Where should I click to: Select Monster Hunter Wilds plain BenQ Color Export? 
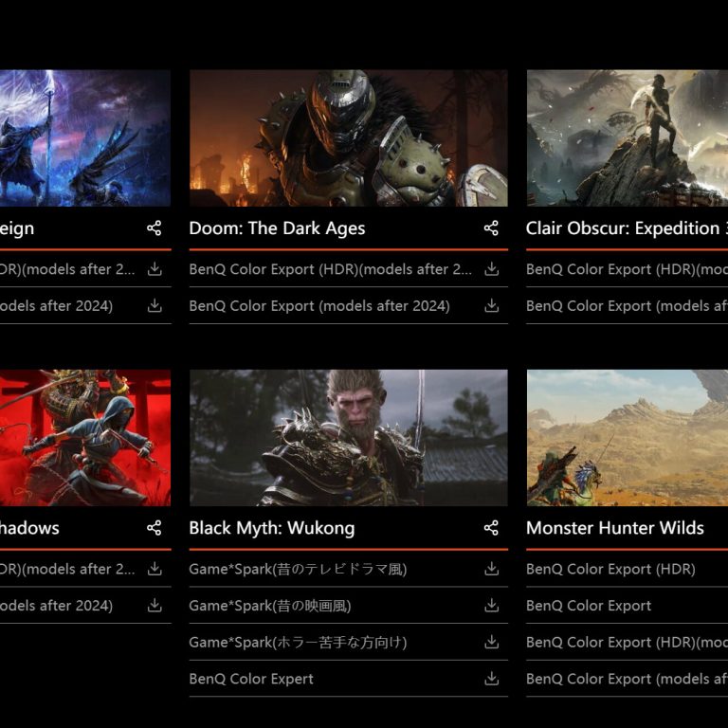[x=589, y=606]
